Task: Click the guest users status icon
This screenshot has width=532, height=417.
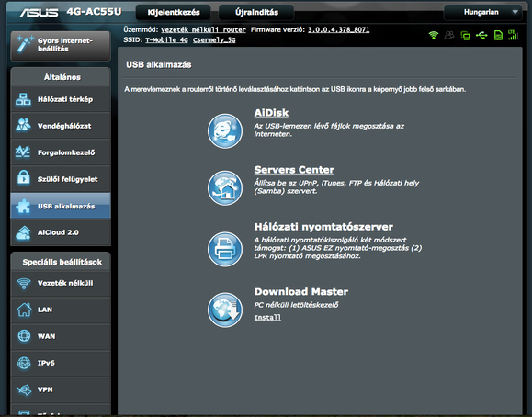Action: click(449, 35)
